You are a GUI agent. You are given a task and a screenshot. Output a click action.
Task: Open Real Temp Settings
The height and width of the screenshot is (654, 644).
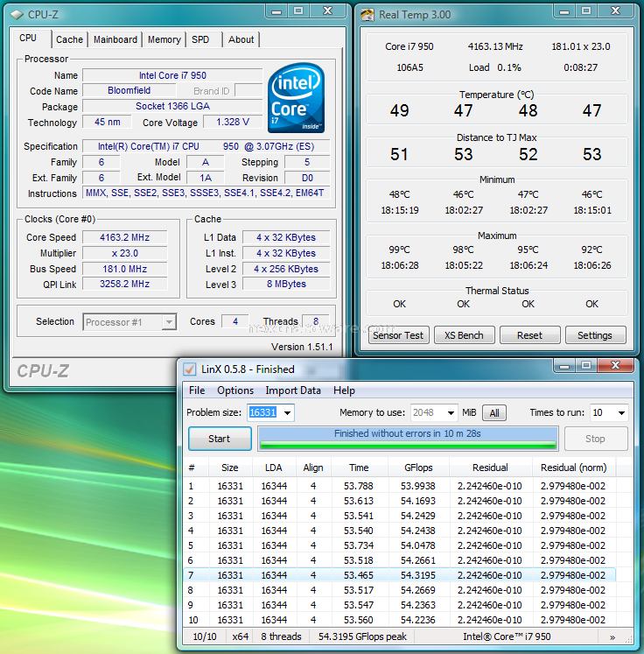point(595,335)
